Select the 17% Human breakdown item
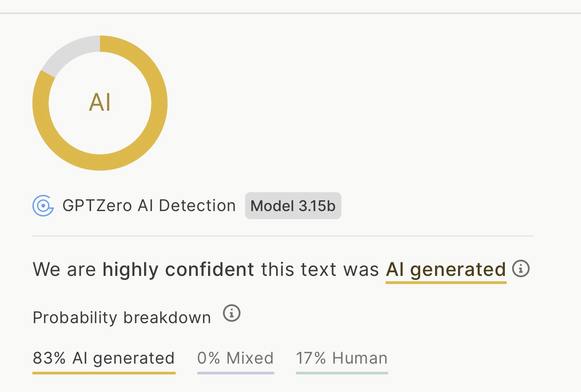The height and width of the screenshot is (392, 581). tap(342, 358)
